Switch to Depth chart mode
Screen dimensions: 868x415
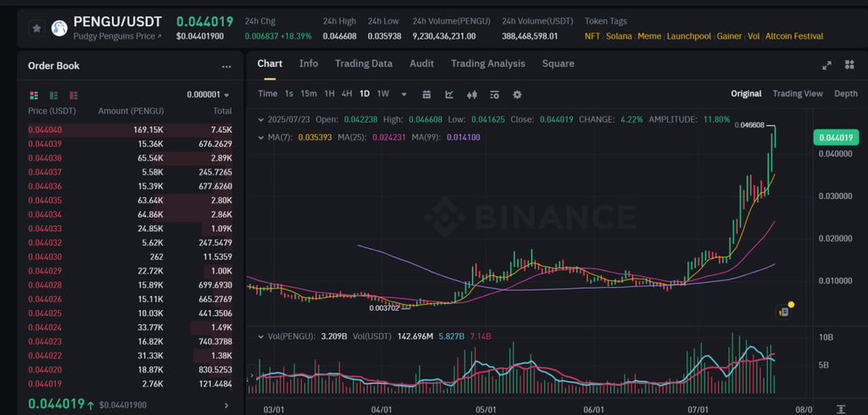pyautogui.click(x=845, y=93)
